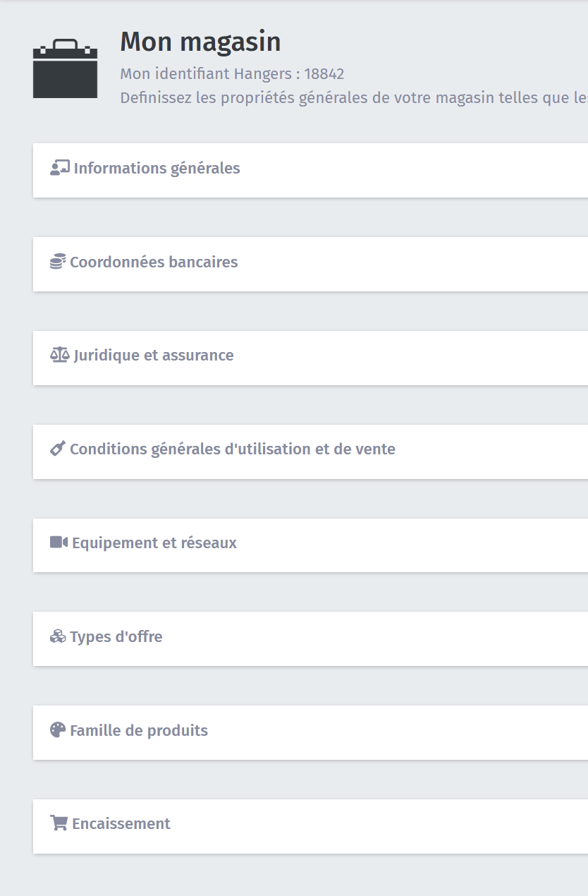Click the palette icon beside Famille de produits
This screenshot has width=588, height=896.
pyautogui.click(x=58, y=730)
